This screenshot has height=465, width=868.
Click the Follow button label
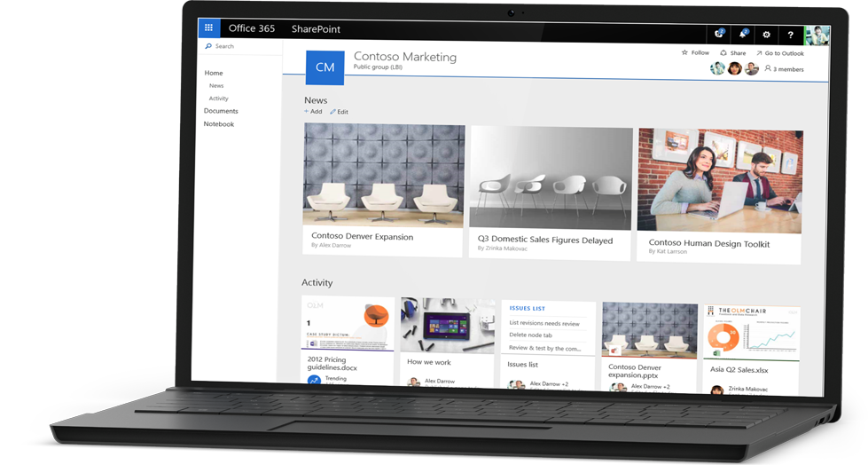(700, 52)
